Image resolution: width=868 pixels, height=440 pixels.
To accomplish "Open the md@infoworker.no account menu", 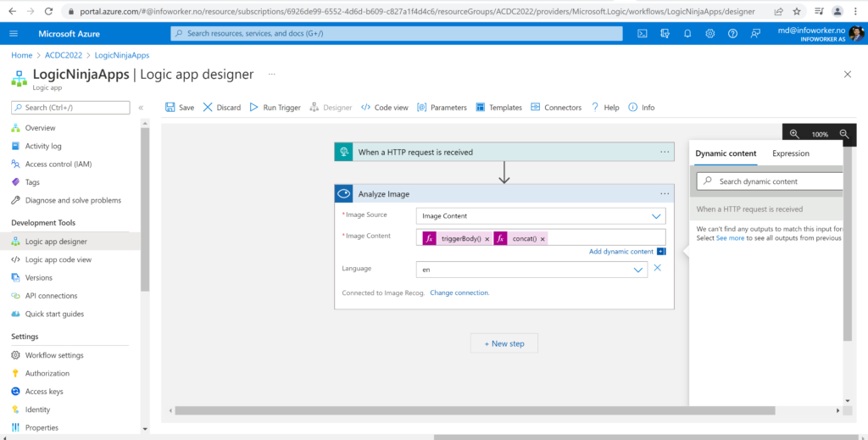I will [821, 34].
